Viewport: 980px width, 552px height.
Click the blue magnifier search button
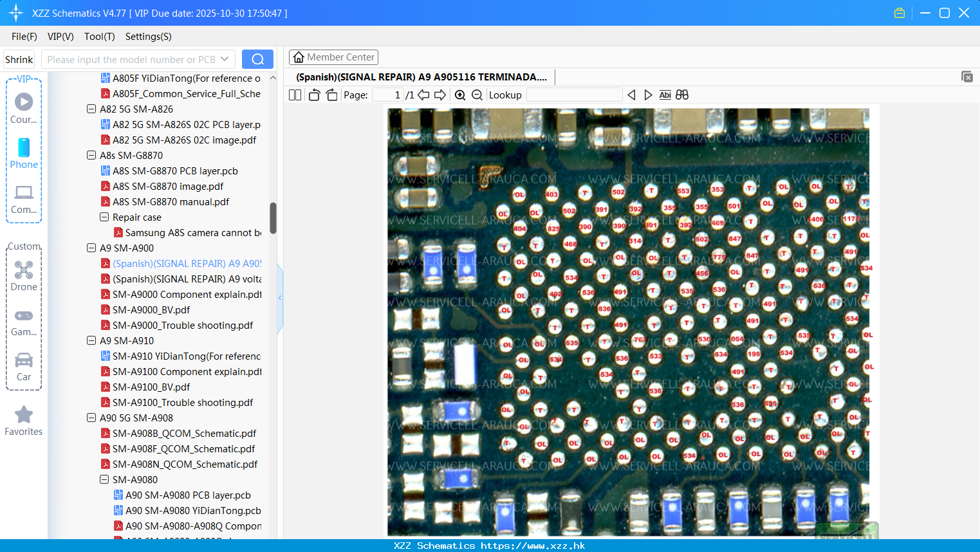(x=257, y=59)
